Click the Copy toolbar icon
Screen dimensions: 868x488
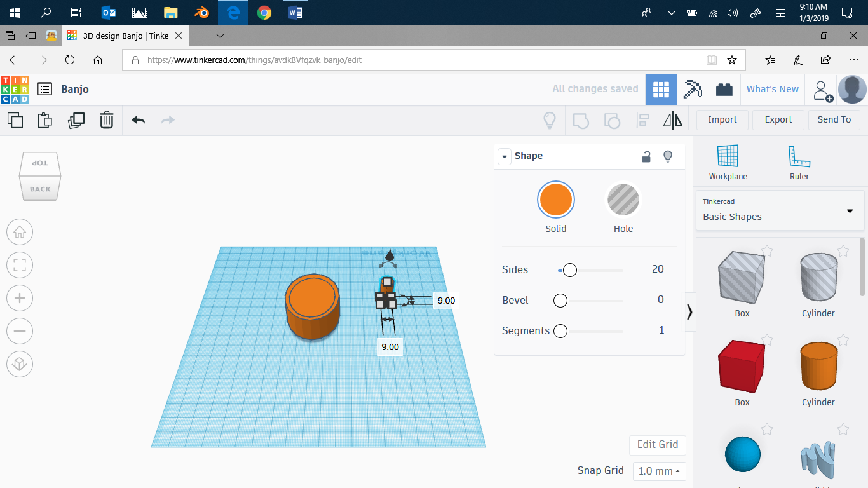(15, 119)
